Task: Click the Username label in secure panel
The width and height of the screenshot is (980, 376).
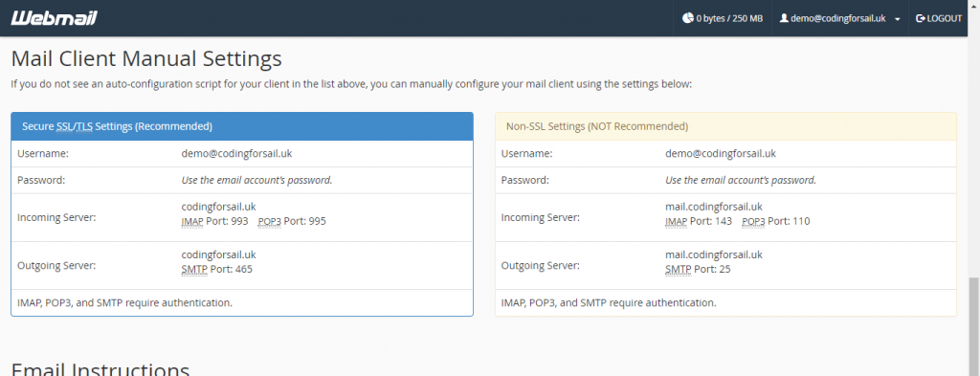Action: [42, 153]
